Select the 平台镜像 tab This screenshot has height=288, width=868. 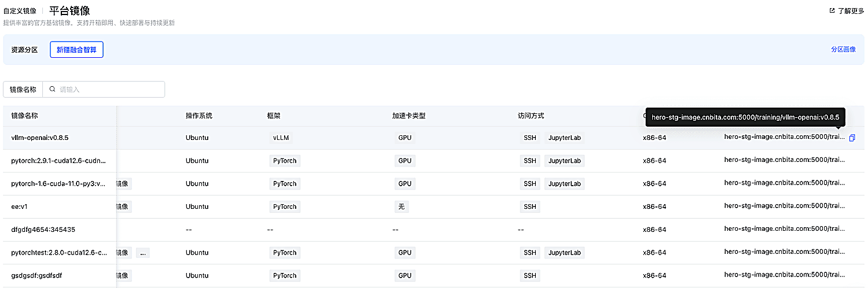(69, 10)
